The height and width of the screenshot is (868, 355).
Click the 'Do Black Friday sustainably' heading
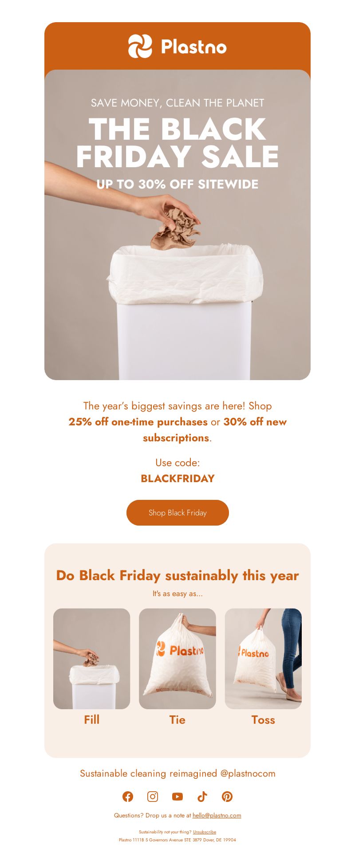(177, 575)
